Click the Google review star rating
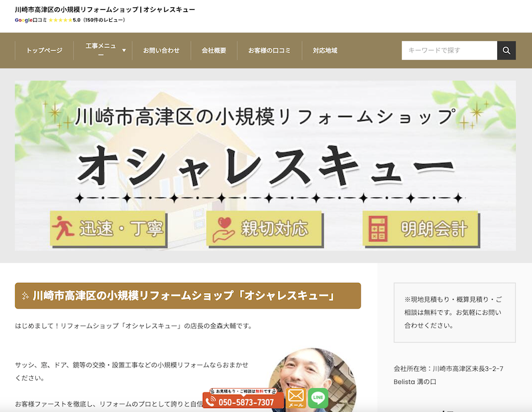 [60, 20]
